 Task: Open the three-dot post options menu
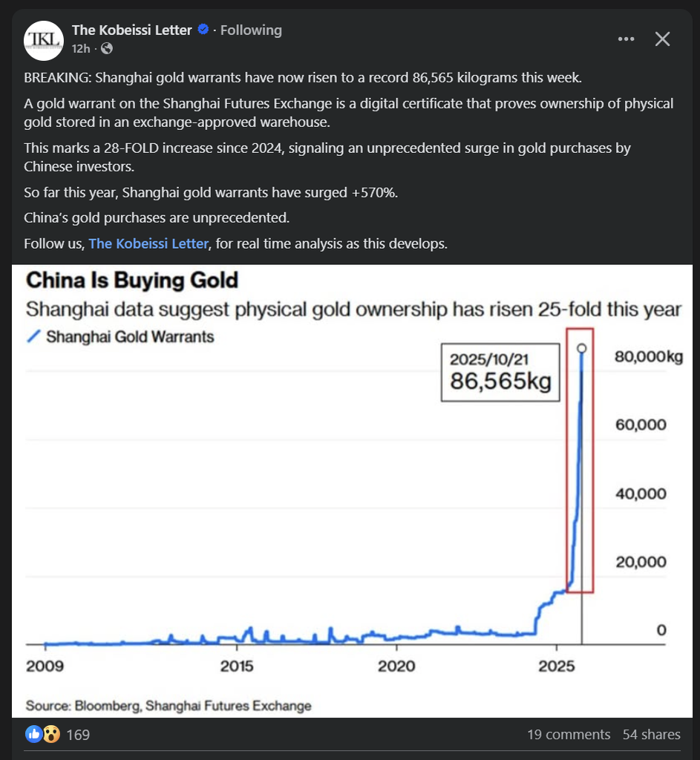click(x=625, y=39)
